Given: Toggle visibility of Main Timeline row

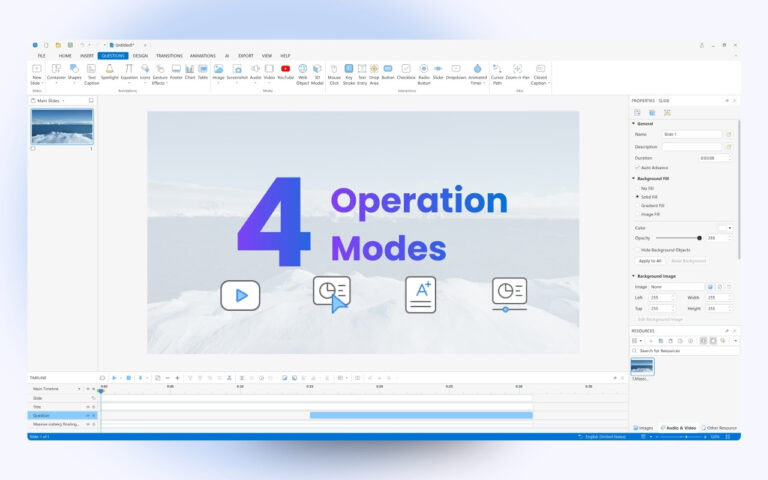Looking at the screenshot, I should coord(88,389).
